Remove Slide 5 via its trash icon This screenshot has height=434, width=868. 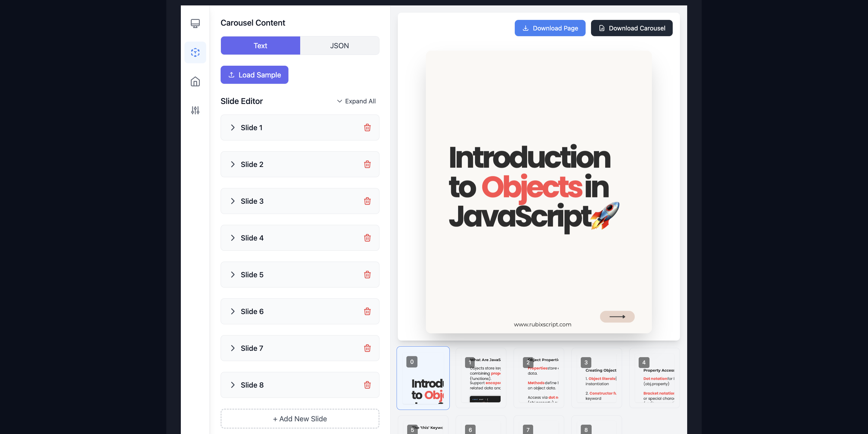click(367, 275)
